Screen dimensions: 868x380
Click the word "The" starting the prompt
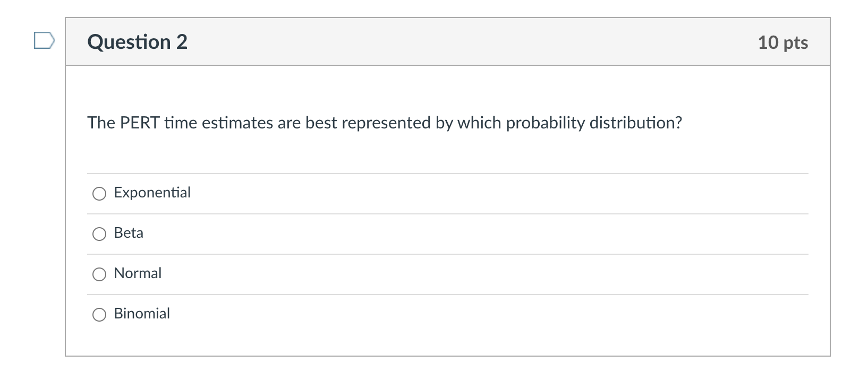point(101,123)
